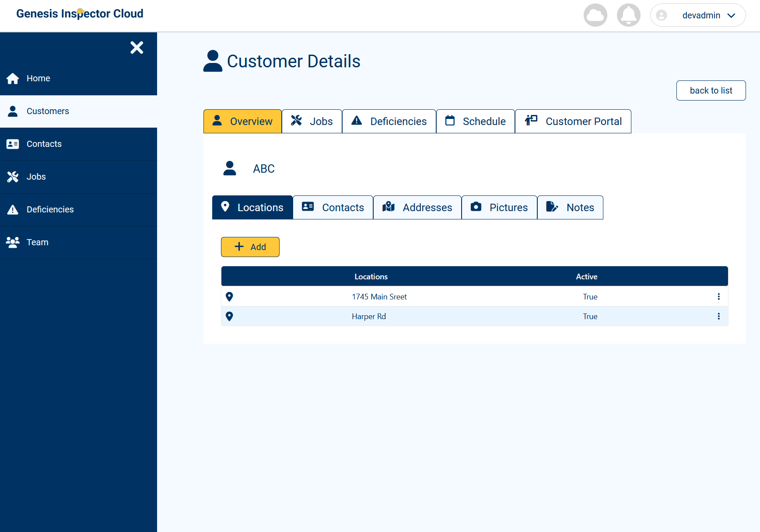Click the notification bell icon

pyautogui.click(x=629, y=15)
